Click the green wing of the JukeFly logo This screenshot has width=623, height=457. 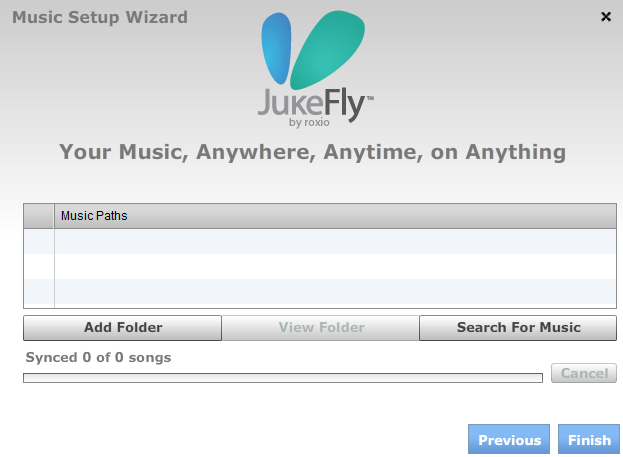point(327,50)
